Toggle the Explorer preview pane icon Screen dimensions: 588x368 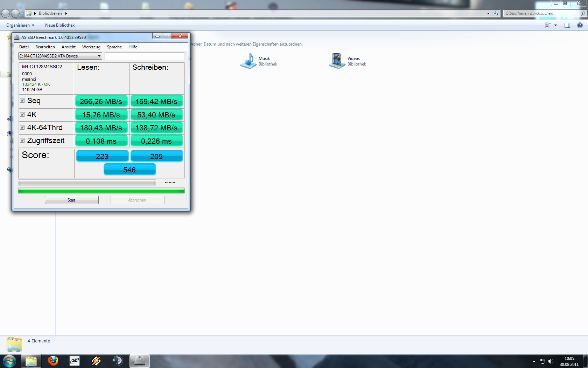(x=567, y=25)
